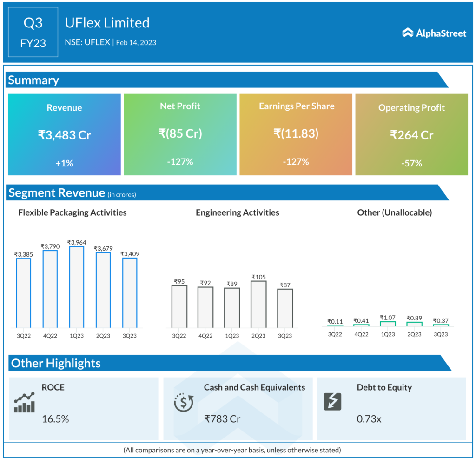Click the NSE: UFLEX ticker text
The height and width of the screenshot is (458, 476).
pyautogui.click(x=87, y=42)
